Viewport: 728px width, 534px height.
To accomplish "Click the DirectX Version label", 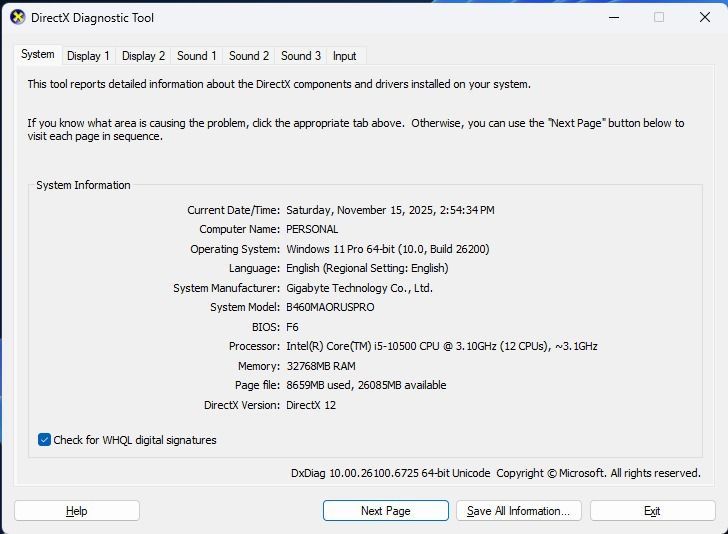I will pyautogui.click(x=242, y=405).
